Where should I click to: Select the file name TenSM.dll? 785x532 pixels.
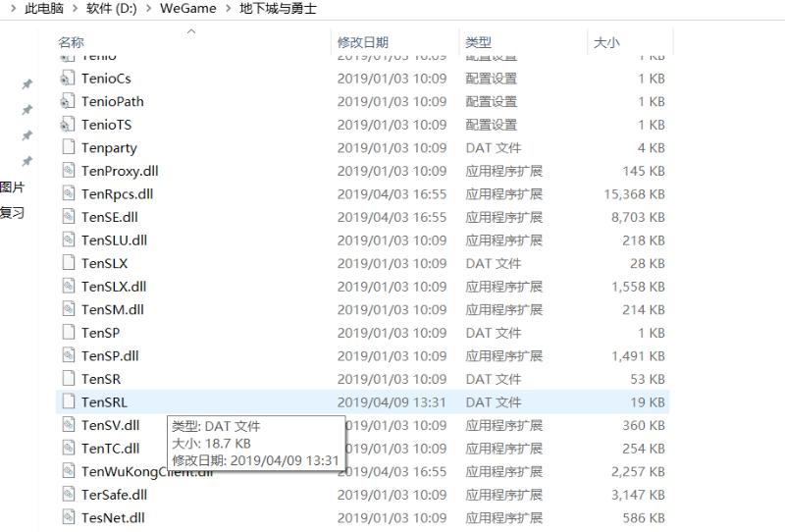coord(113,309)
